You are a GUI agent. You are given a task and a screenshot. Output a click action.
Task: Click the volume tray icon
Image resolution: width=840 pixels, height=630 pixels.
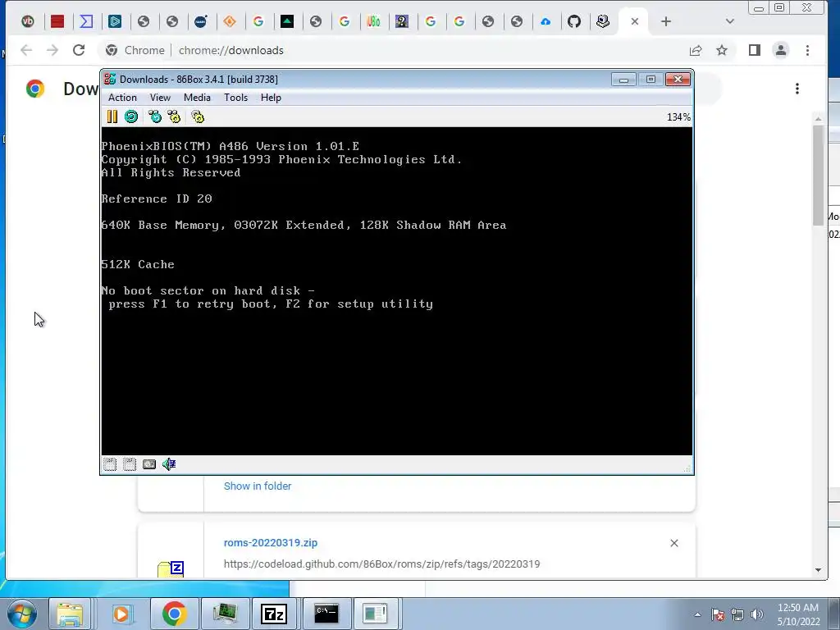tap(757, 614)
